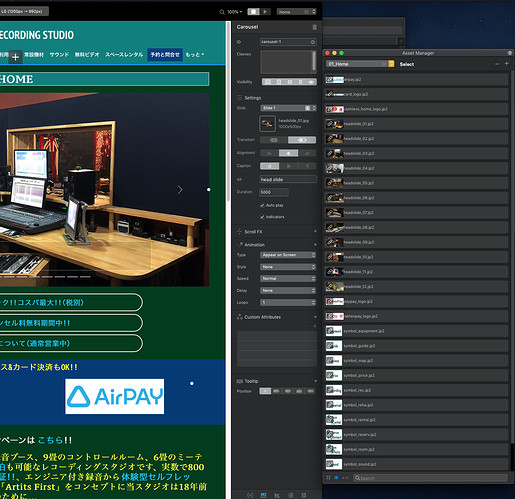
Task: Set image alignment to center
Action: (288, 153)
